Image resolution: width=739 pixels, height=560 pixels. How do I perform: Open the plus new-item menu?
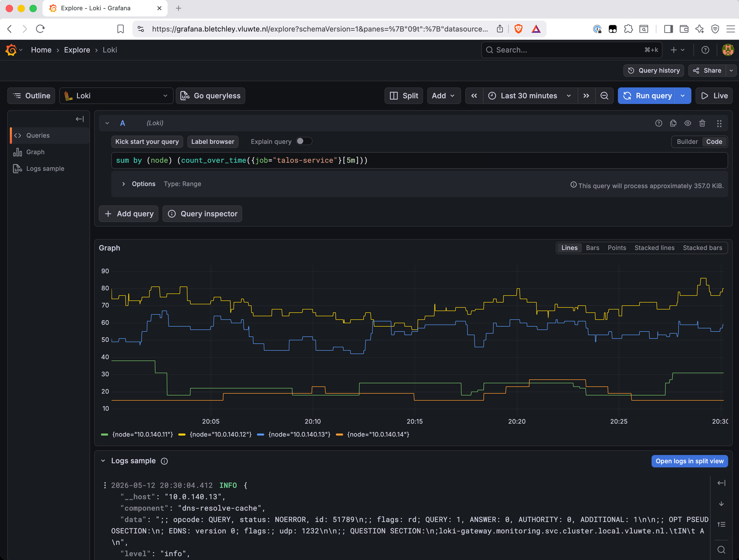(x=677, y=50)
